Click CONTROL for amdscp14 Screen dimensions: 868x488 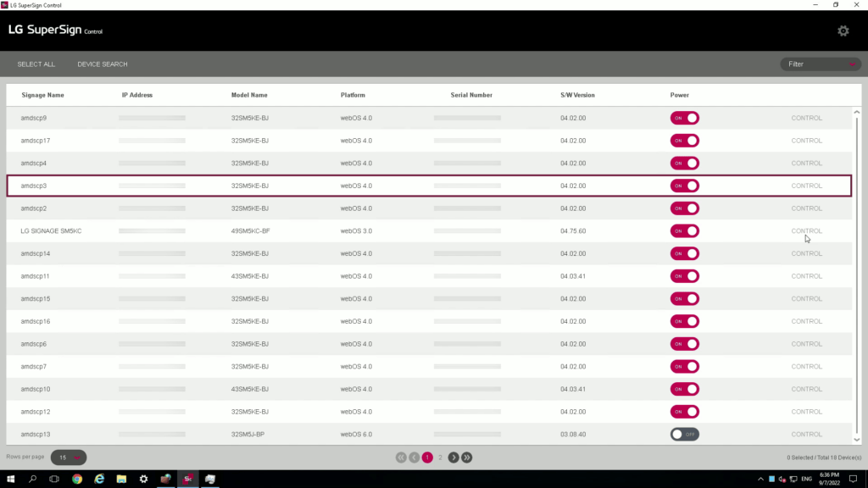807,253
